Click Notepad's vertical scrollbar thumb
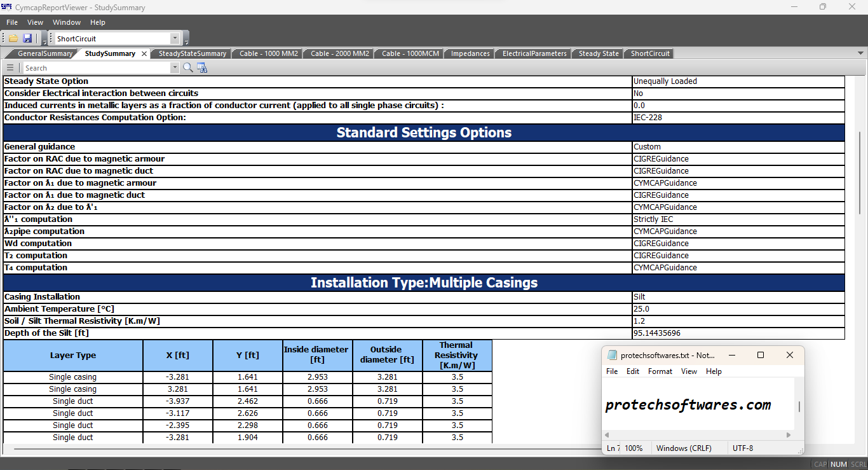Viewport: 868px width, 470px height. click(x=799, y=406)
